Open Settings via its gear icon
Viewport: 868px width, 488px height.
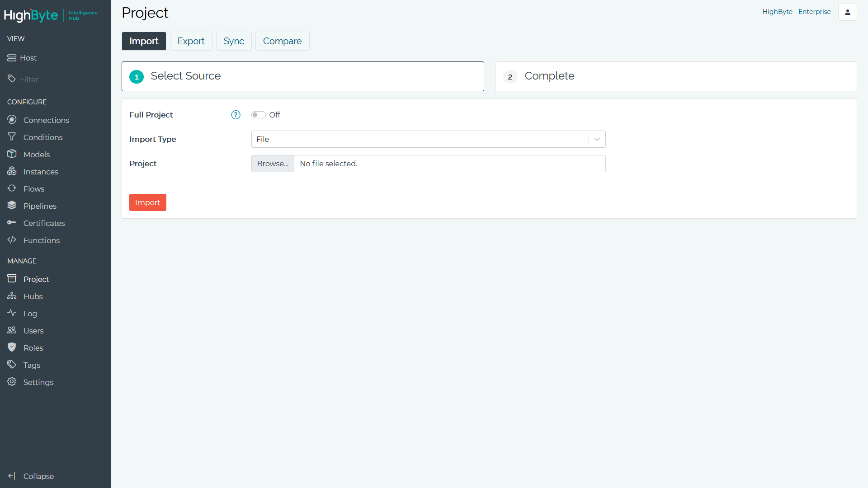(x=12, y=382)
